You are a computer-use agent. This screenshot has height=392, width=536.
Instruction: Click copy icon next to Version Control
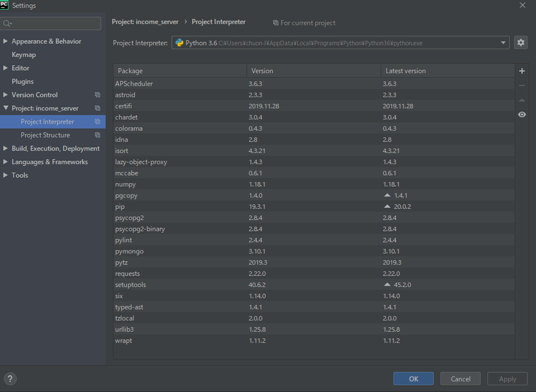tap(97, 95)
